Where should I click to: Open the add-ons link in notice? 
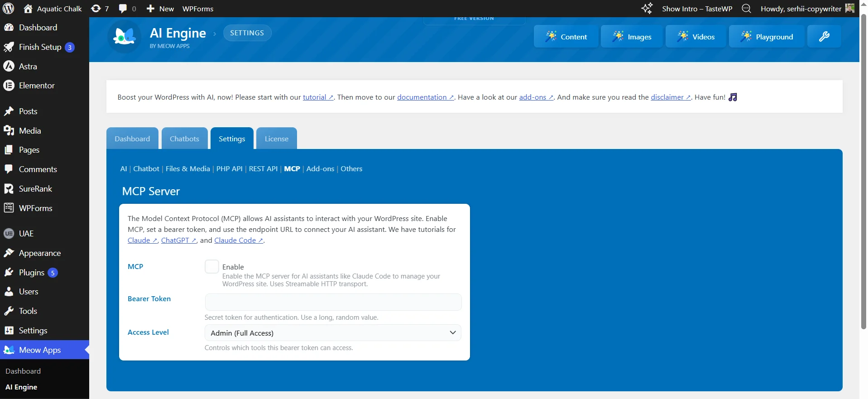tap(536, 97)
